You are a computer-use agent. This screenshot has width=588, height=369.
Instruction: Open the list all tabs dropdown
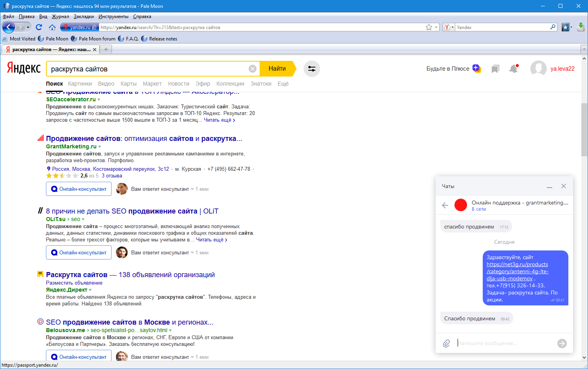point(584,49)
